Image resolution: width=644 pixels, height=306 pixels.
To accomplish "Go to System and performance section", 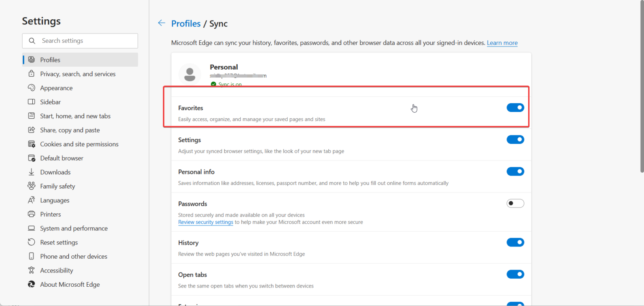I will click(74, 228).
